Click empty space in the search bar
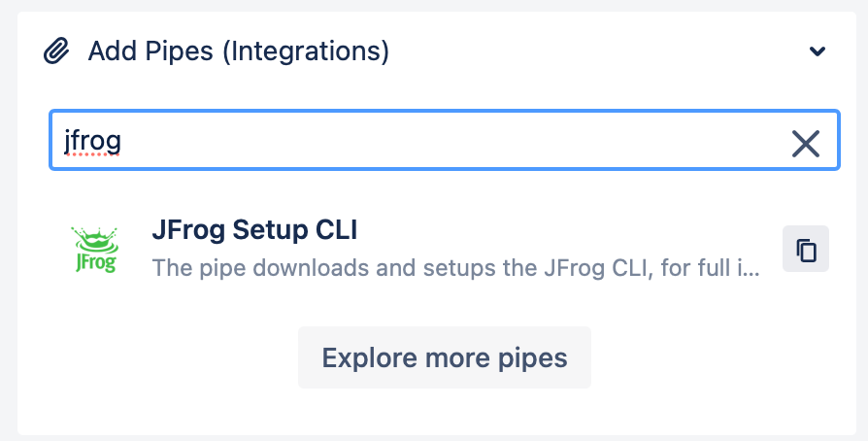The height and width of the screenshot is (441, 868). [x=443, y=140]
